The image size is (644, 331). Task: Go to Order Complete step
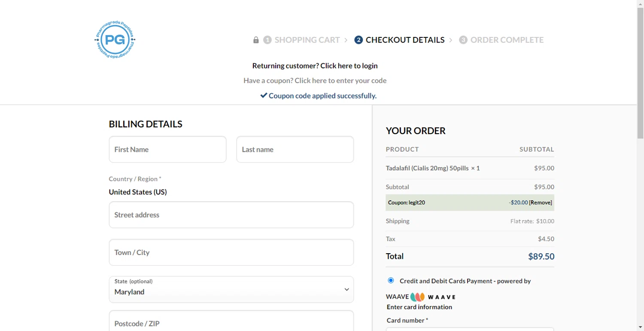pos(507,40)
